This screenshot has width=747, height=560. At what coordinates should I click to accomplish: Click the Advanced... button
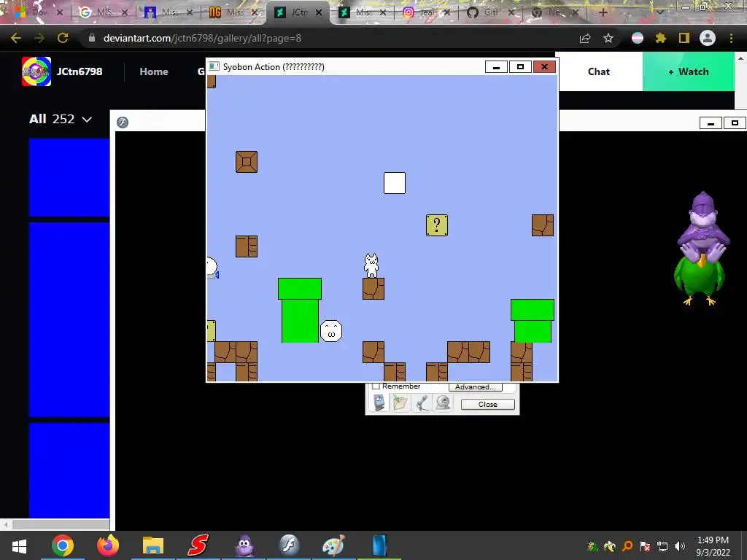tap(475, 386)
